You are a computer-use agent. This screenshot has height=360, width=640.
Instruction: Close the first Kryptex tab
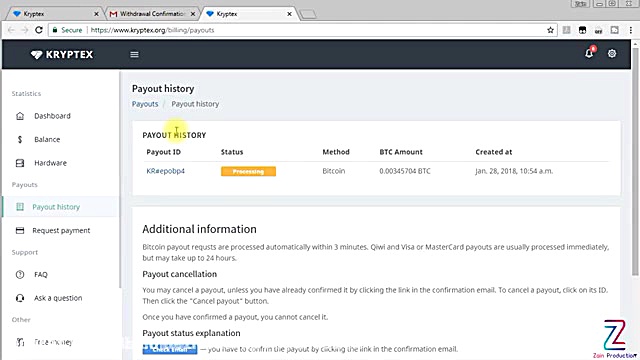96,14
